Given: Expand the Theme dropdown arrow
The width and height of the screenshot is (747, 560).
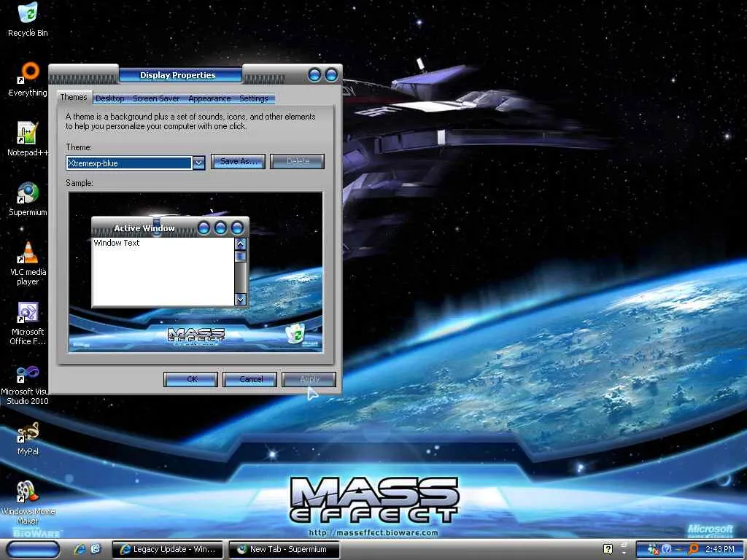Looking at the screenshot, I should click(x=198, y=163).
